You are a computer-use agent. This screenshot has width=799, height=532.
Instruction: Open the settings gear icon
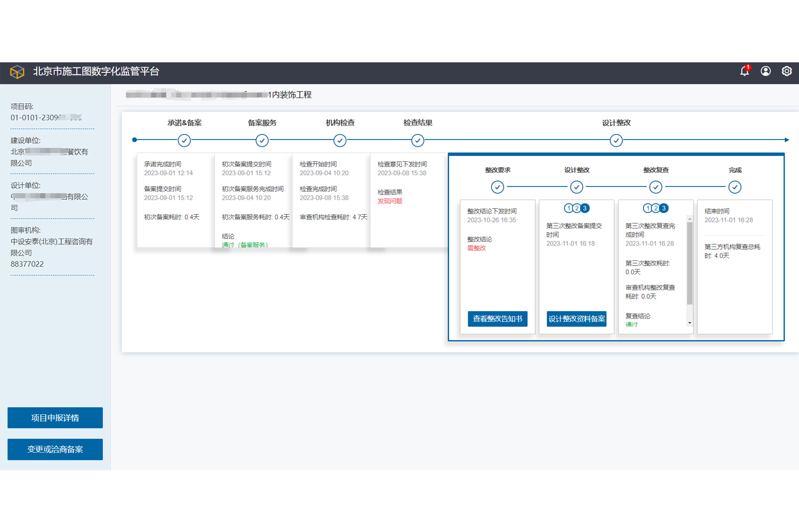click(786, 71)
